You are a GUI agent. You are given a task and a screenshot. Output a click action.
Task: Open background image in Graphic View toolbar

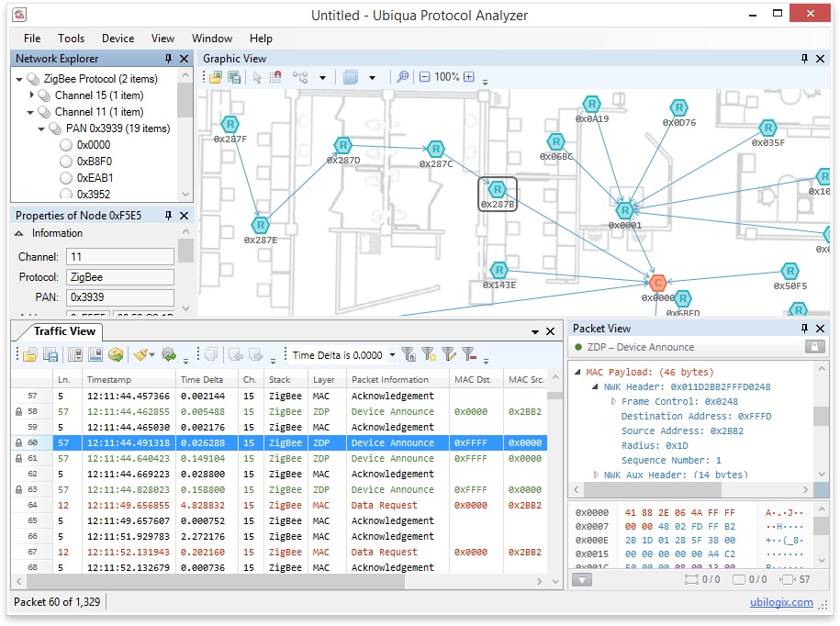pos(216,77)
